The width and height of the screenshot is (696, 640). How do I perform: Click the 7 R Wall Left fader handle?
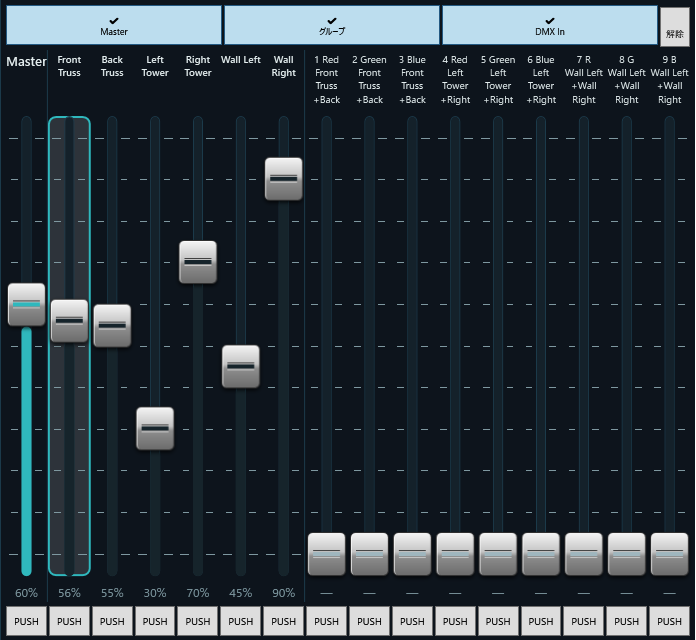[x=584, y=554]
